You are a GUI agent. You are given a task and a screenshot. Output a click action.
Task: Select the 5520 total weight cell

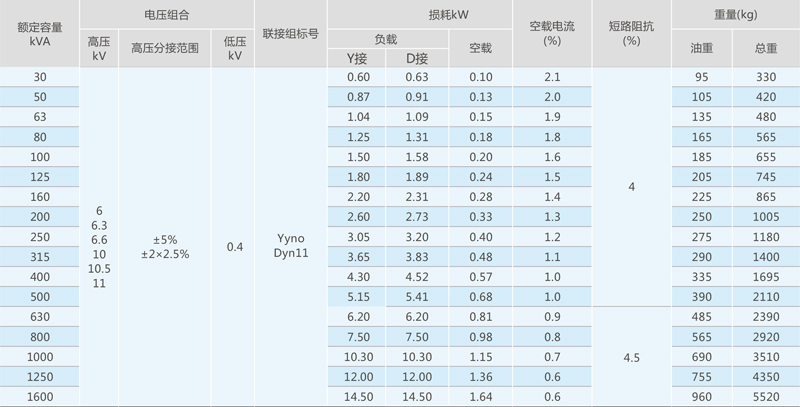(765, 397)
